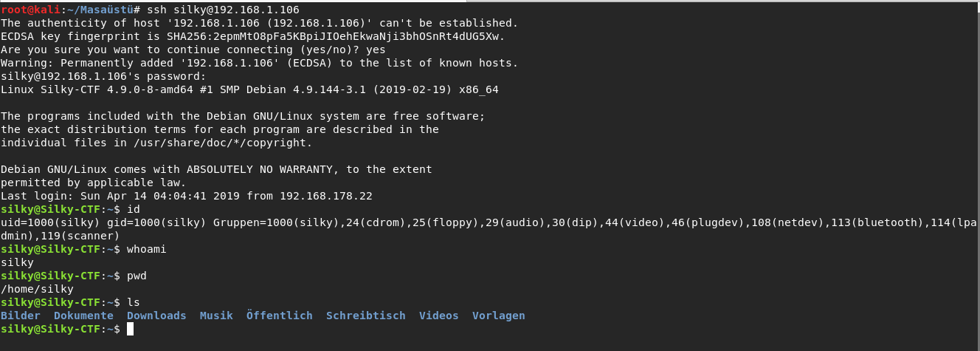Click the Vorlagen directory name
This screenshot has width=980, height=351.
(x=499, y=316)
